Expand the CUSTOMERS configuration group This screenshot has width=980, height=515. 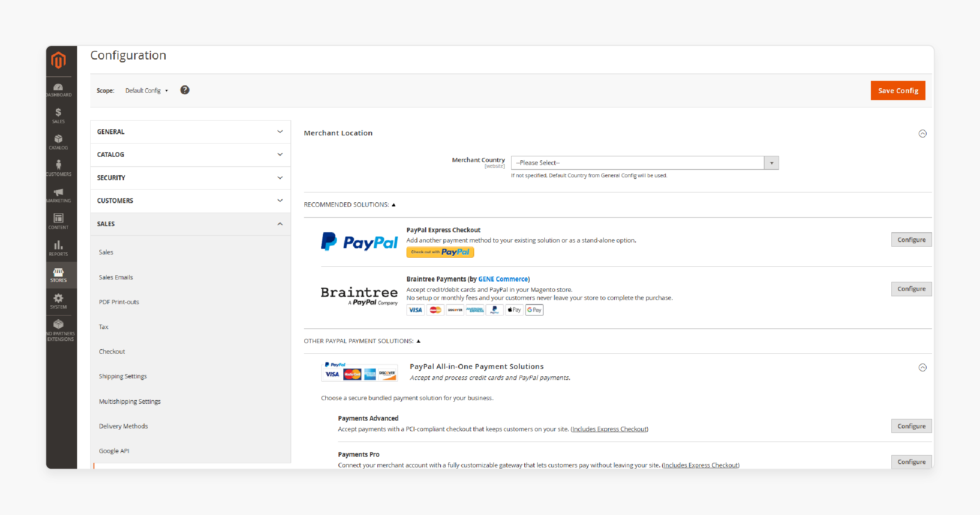(190, 201)
